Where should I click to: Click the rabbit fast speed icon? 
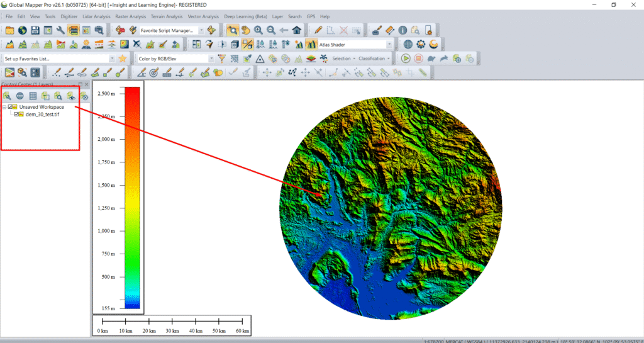pyautogui.click(x=444, y=59)
